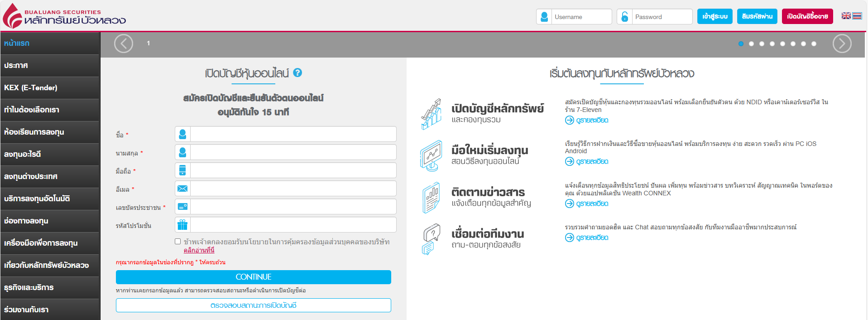Open ลงทุนต่างประเทศ sidebar item
Screen dimensions: 868x320
coord(50,177)
